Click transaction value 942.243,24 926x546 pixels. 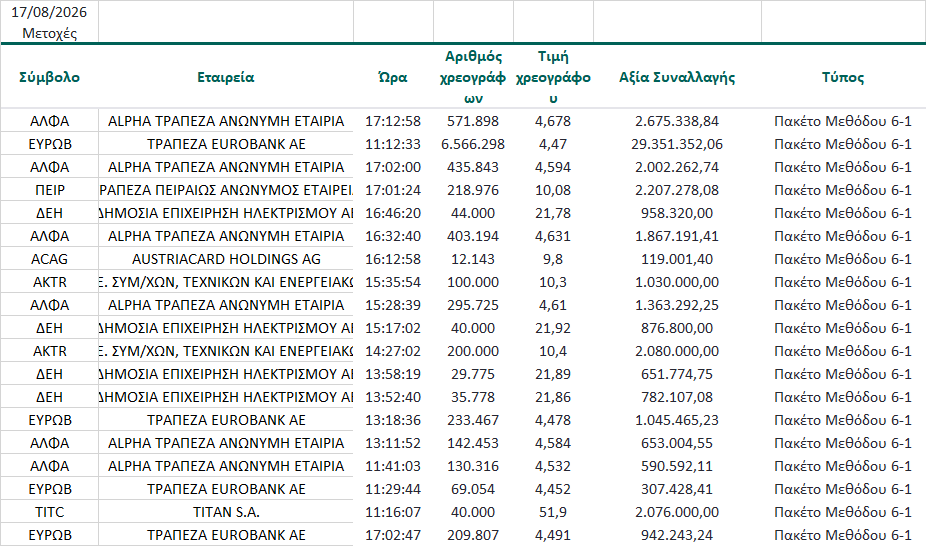[677, 535]
